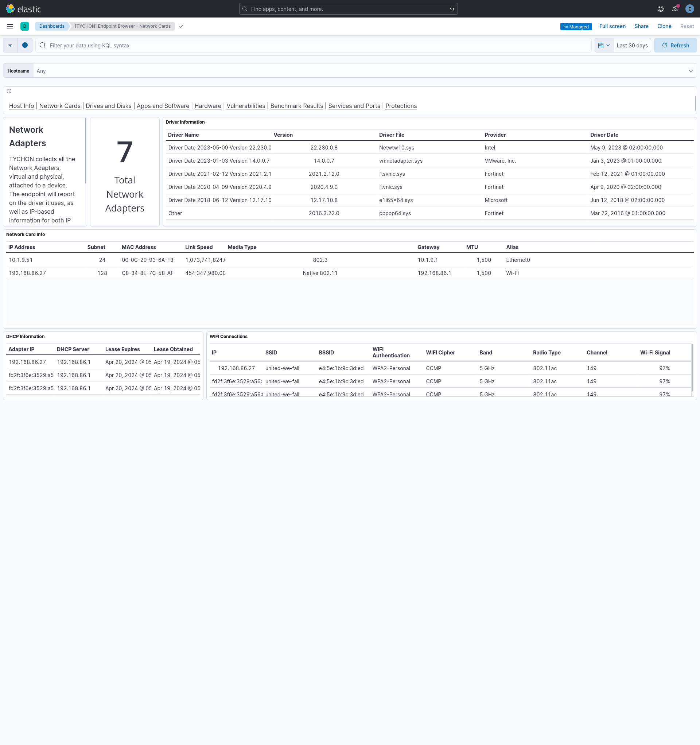The image size is (700, 745).
Task: Sort by Wi-Fi Signal column header
Action: tap(655, 353)
